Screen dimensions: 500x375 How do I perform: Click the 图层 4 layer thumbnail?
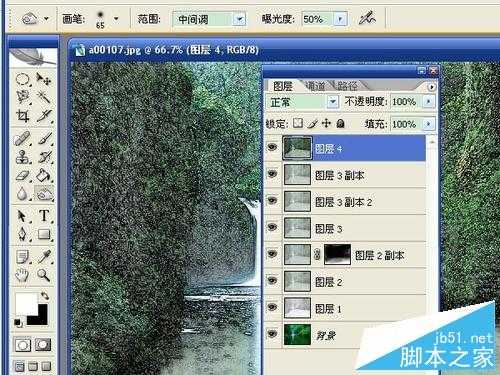297,148
